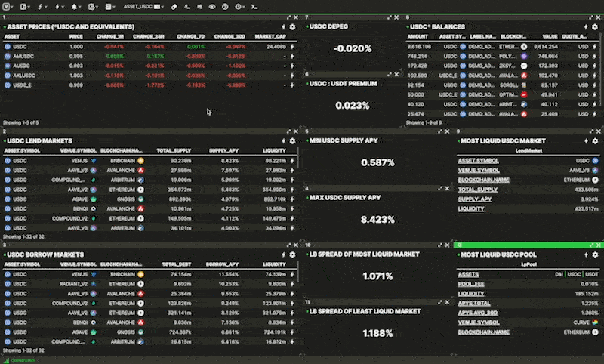
Task: Click the 1.188% LB spread value
Action: pyautogui.click(x=377, y=333)
